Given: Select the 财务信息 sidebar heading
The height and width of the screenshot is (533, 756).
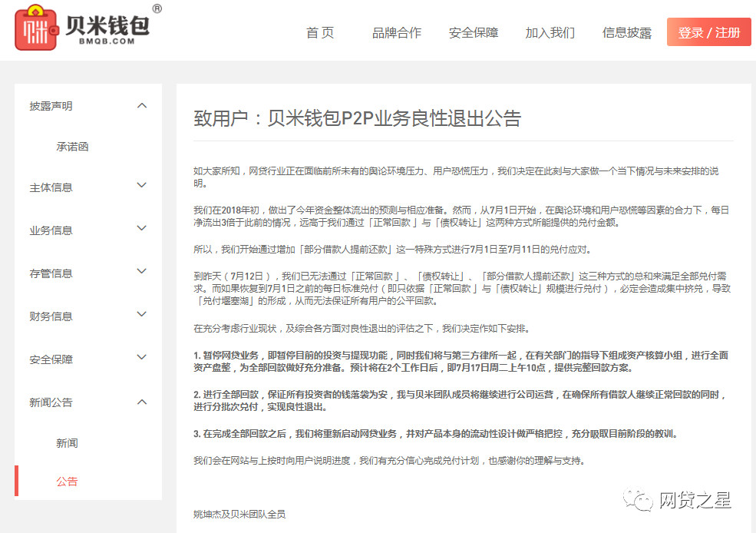Looking at the screenshot, I should coord(51,316).
